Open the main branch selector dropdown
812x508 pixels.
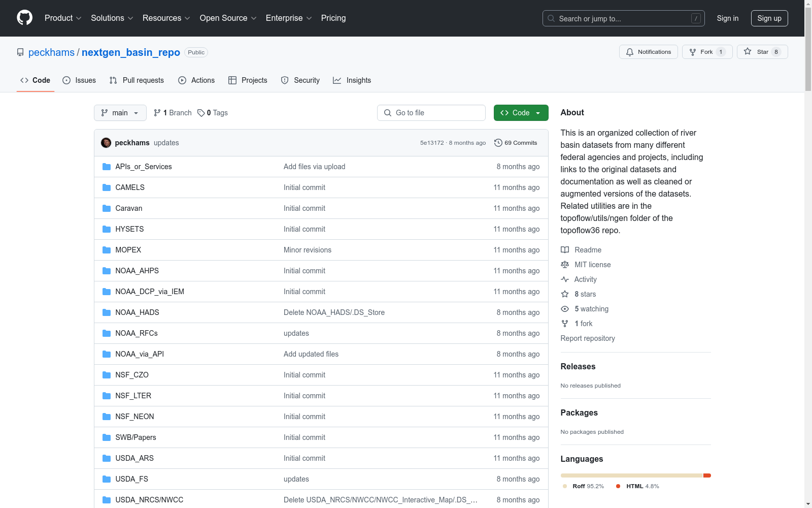click(x=120, y=113)
